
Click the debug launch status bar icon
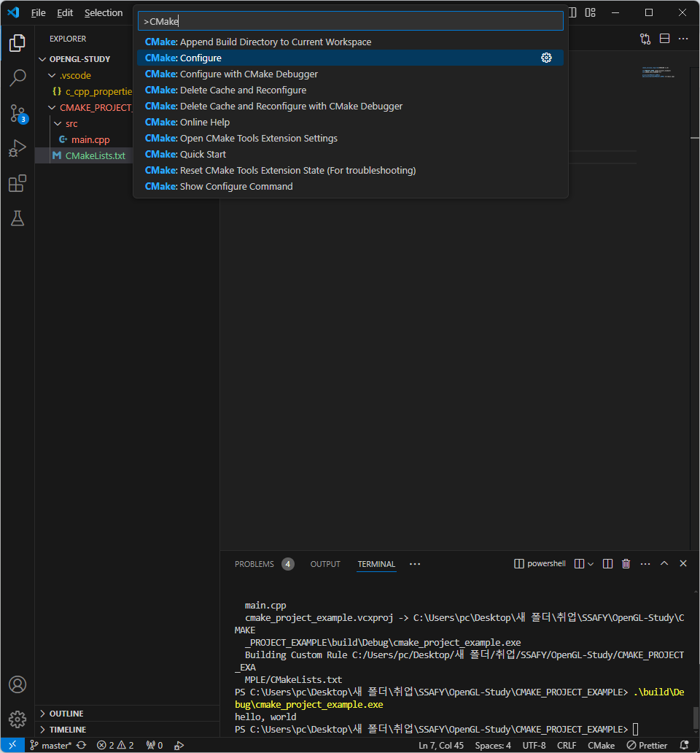[x=179, y=745]
